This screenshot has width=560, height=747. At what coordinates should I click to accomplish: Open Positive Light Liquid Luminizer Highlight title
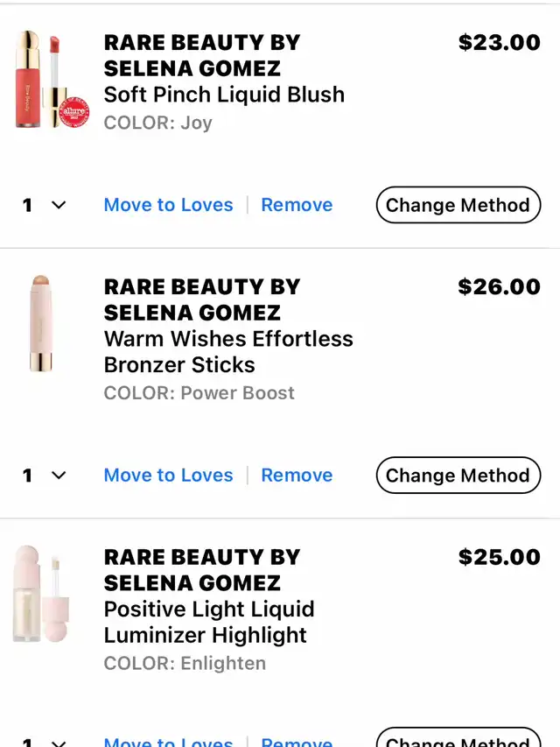click(209, 622)
